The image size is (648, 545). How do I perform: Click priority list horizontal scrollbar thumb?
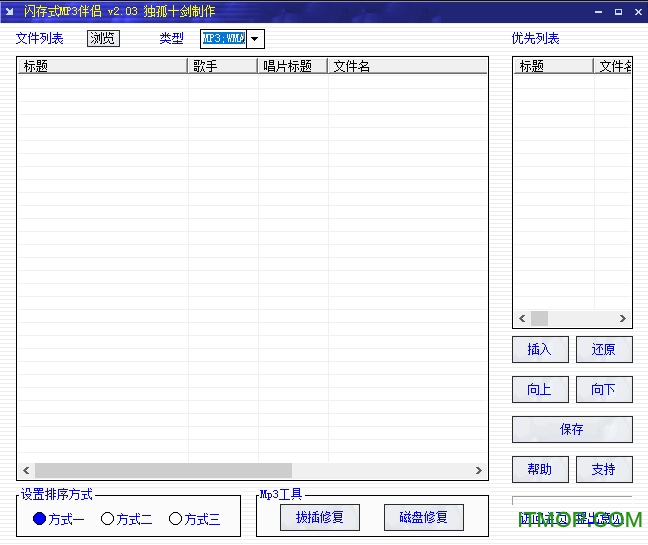pos(539,319)
